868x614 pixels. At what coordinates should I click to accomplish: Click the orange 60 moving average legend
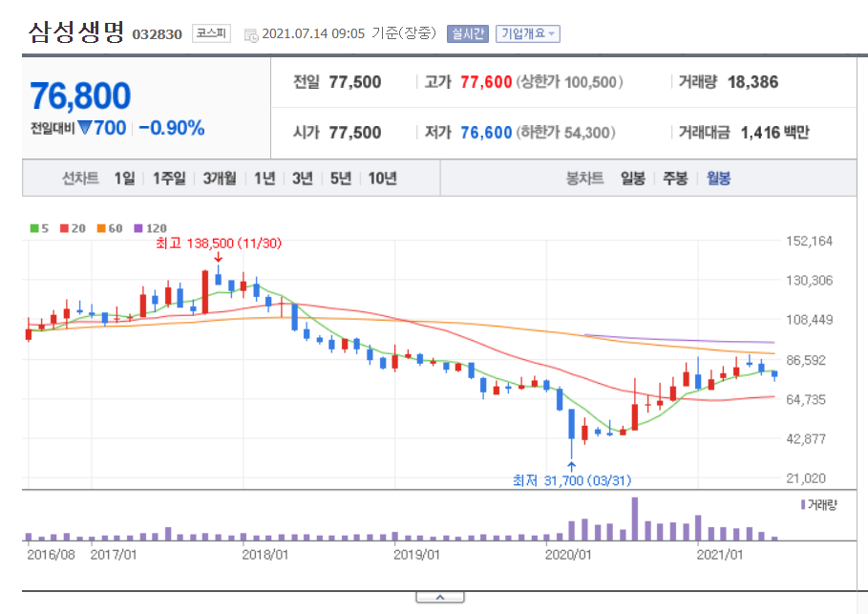pos(110,228)
